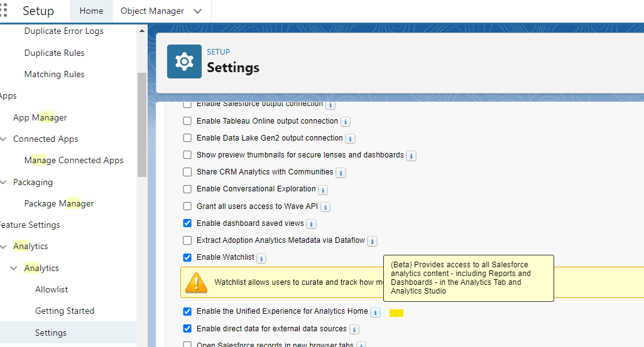
Task: Click the Setup gear icon in header
Action: coord(184,61)
